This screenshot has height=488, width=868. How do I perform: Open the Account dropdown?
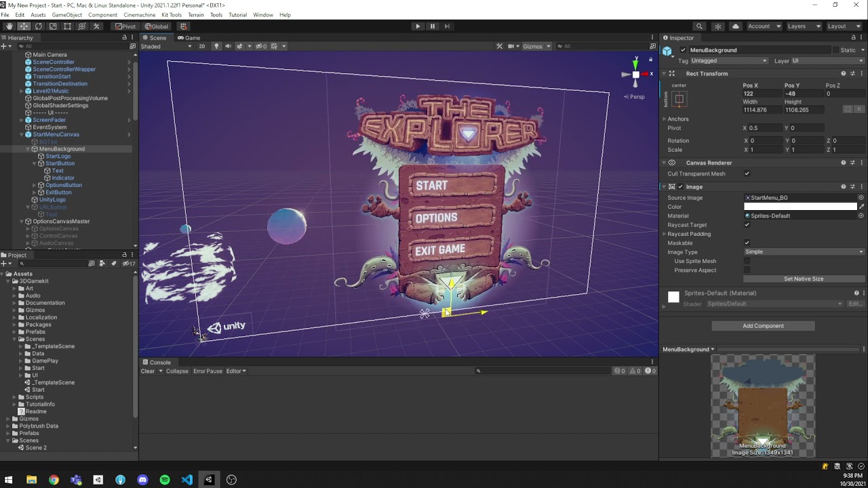(764, 26)
